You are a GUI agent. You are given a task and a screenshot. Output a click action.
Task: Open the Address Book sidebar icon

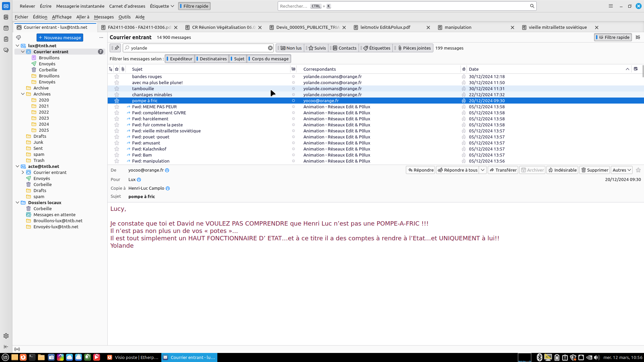pos(6,17)
